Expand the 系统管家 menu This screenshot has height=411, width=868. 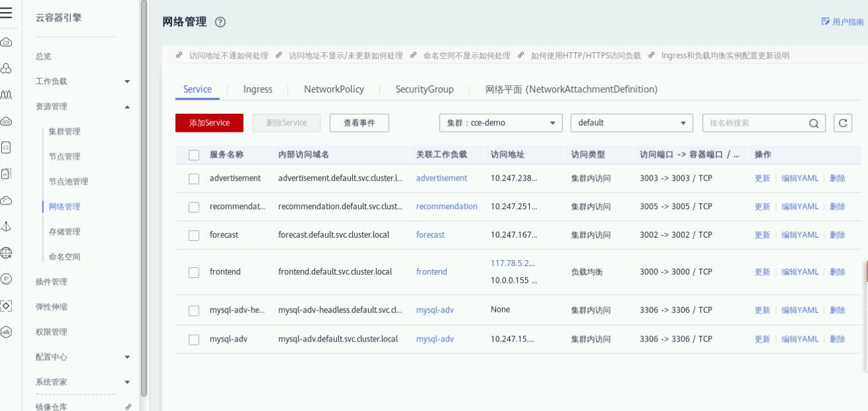point(127,382)
